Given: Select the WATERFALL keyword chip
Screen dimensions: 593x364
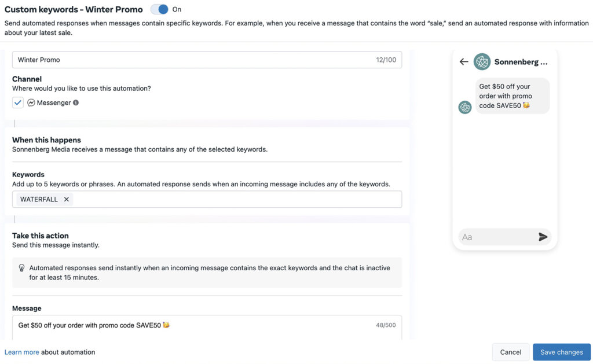Looking at the screenshot, I should click(39, 199).
